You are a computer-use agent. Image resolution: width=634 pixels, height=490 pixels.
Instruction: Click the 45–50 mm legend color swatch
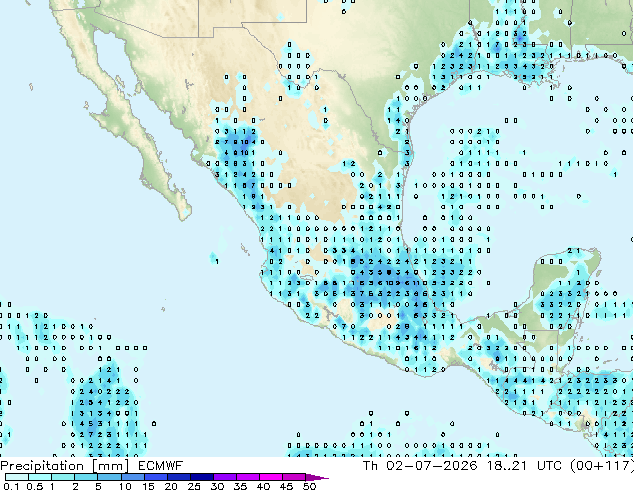[294, 477]
